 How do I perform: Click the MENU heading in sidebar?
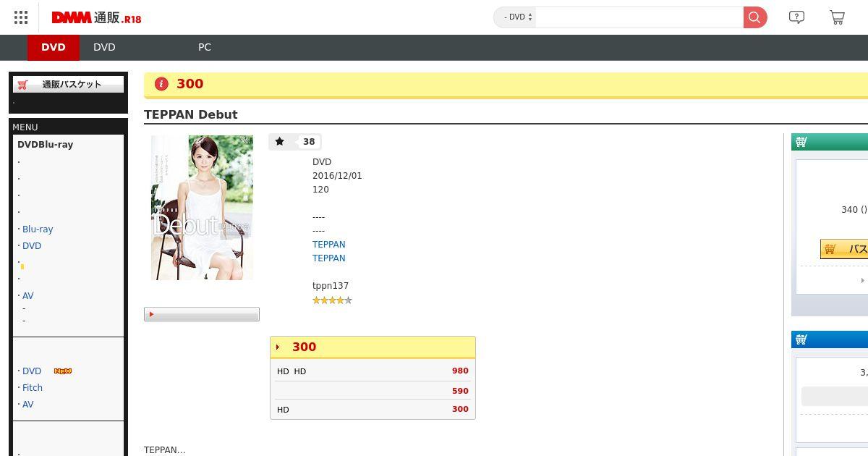[25, 127]
